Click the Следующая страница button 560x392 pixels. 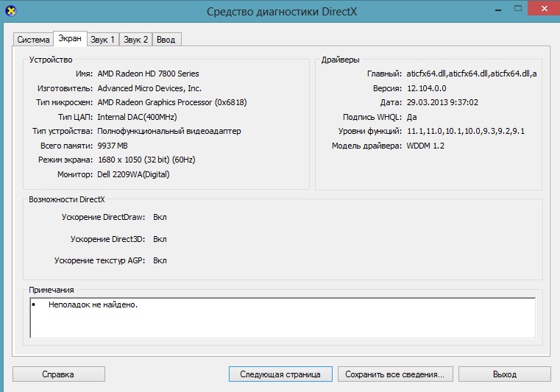point(280,374)
